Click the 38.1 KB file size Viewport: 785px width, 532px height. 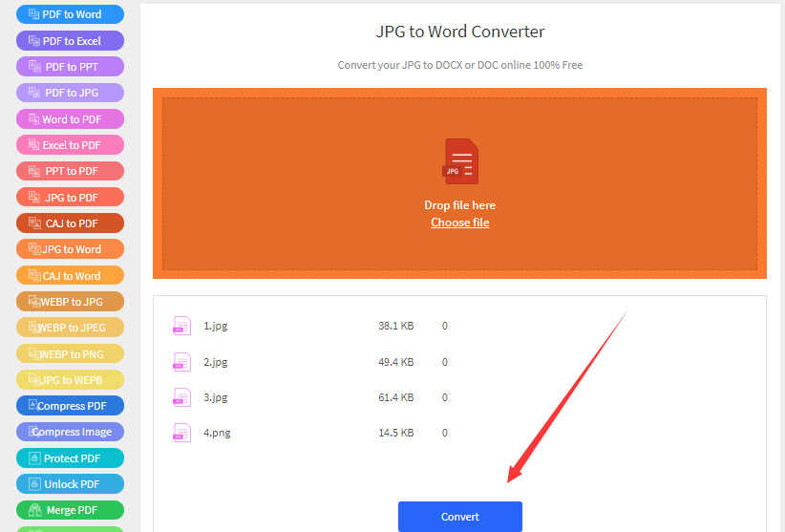[x=396, y=326]
